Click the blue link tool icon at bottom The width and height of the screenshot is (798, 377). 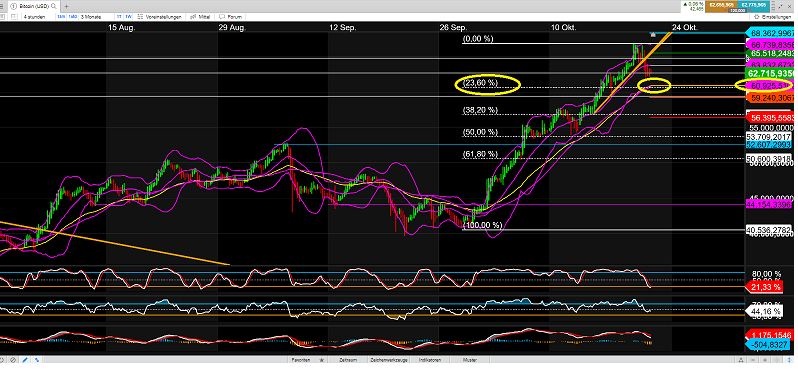pos(37,360)
